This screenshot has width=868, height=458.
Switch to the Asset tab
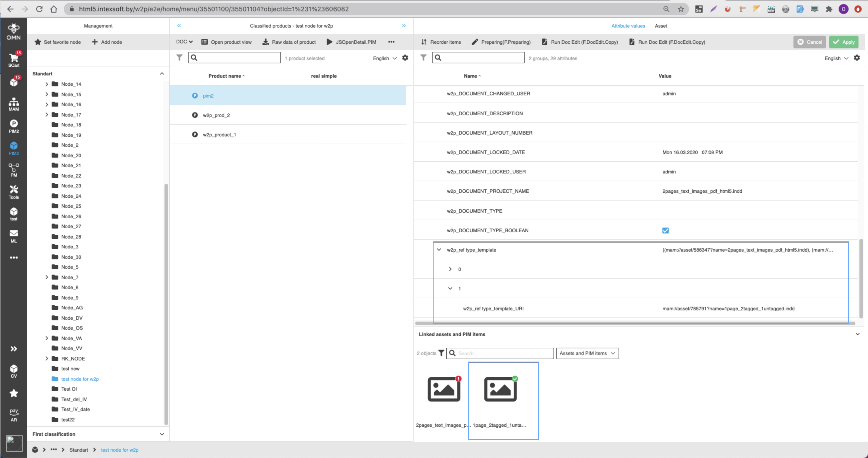[661, 26]
